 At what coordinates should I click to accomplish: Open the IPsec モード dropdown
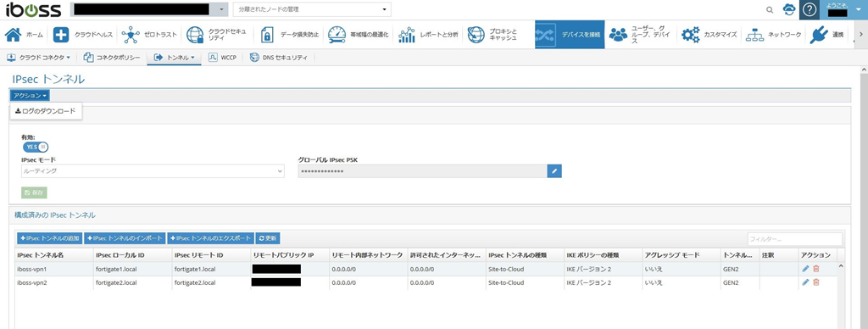coord(153,171)
